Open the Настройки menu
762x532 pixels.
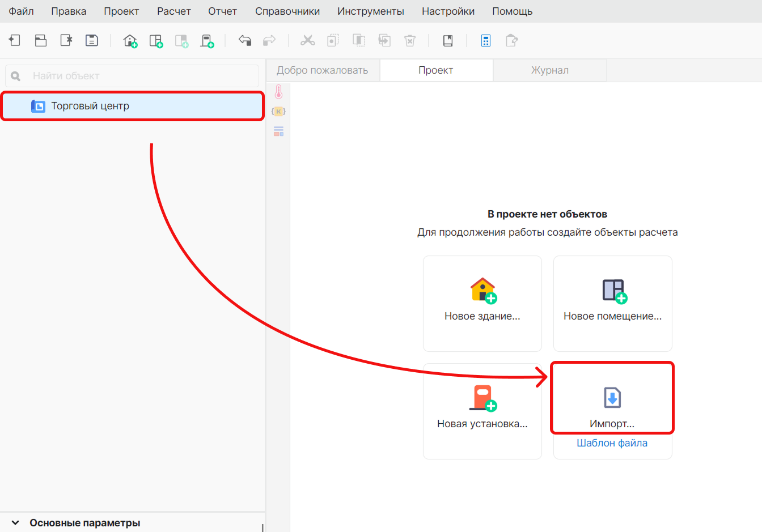pos(448,11)
